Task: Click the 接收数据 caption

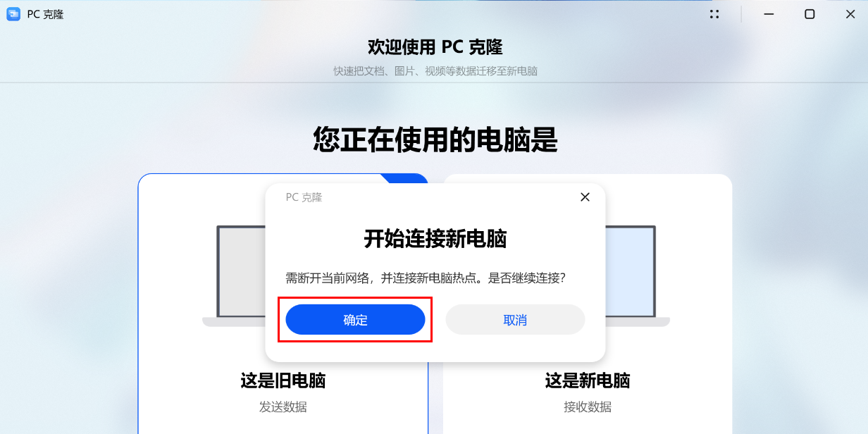Action: tap(587, 407)
